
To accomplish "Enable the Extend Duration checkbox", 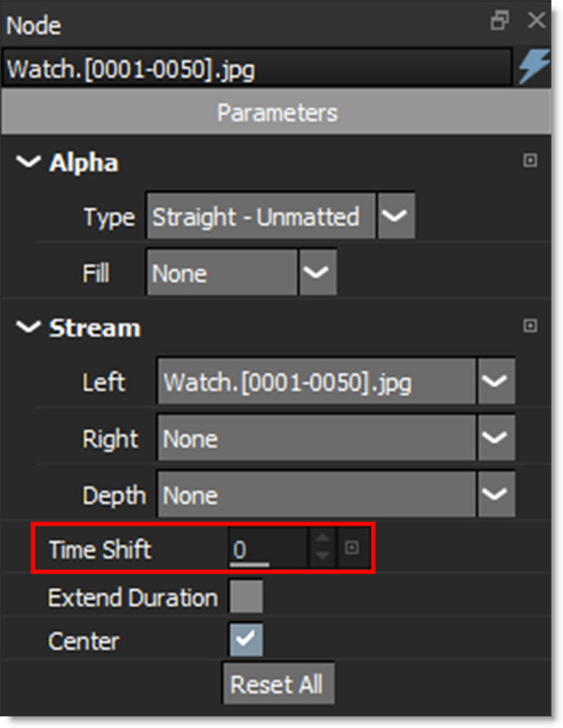I will [x=246, y=597].
